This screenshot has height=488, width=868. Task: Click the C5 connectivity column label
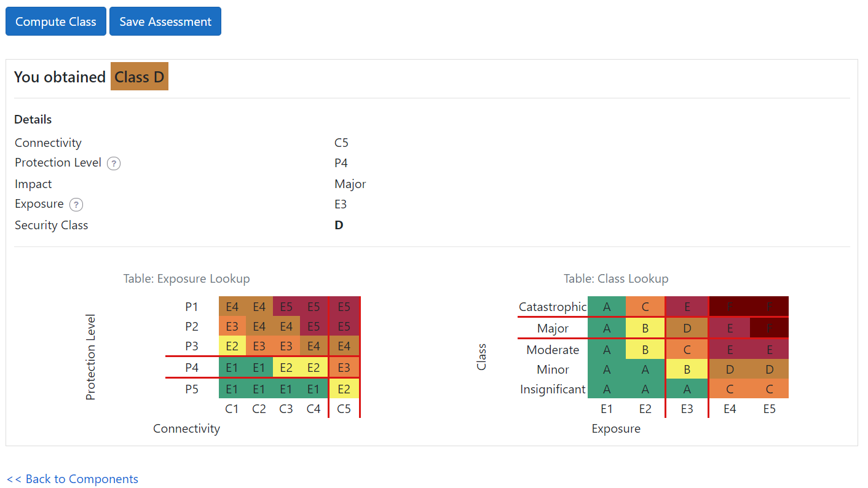coord(344,409)
